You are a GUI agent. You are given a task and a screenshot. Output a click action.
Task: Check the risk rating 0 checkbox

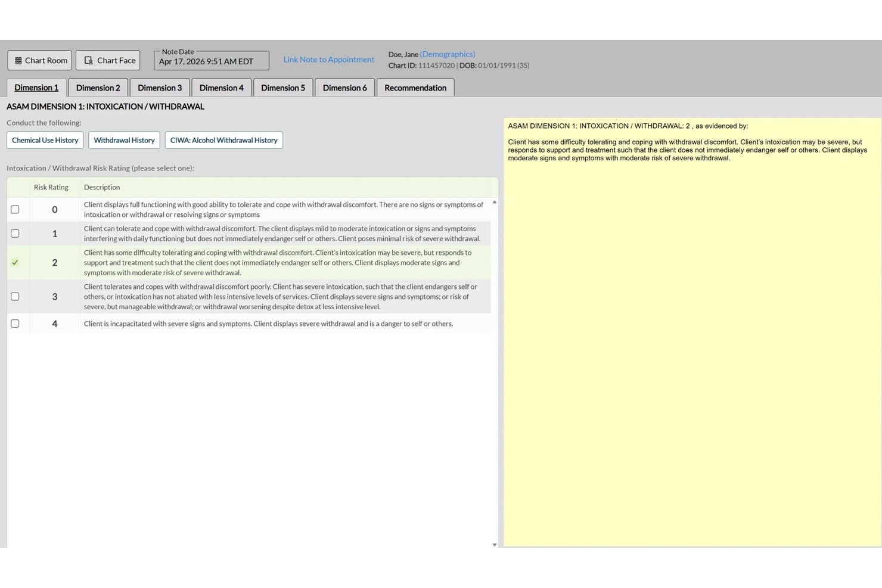click(15, 210)
